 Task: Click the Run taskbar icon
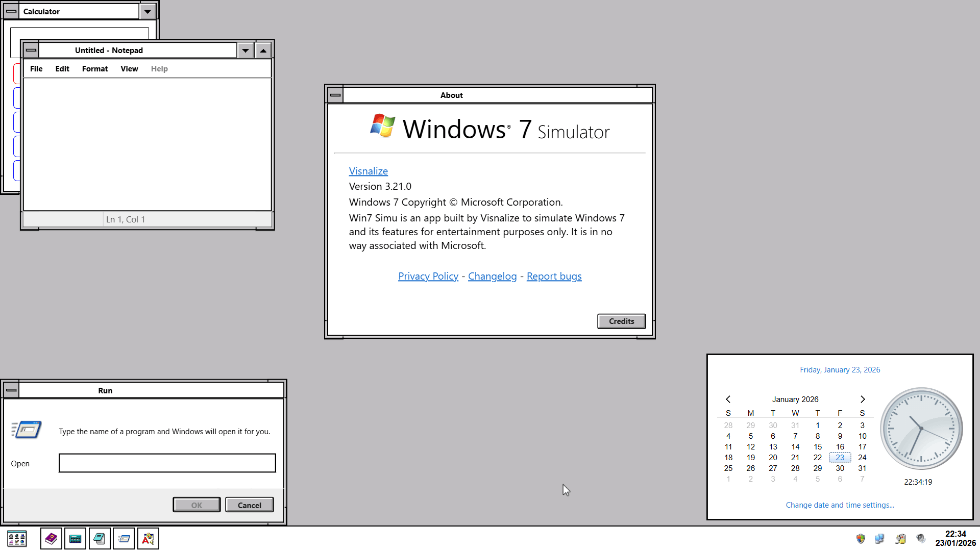(124, 538)
